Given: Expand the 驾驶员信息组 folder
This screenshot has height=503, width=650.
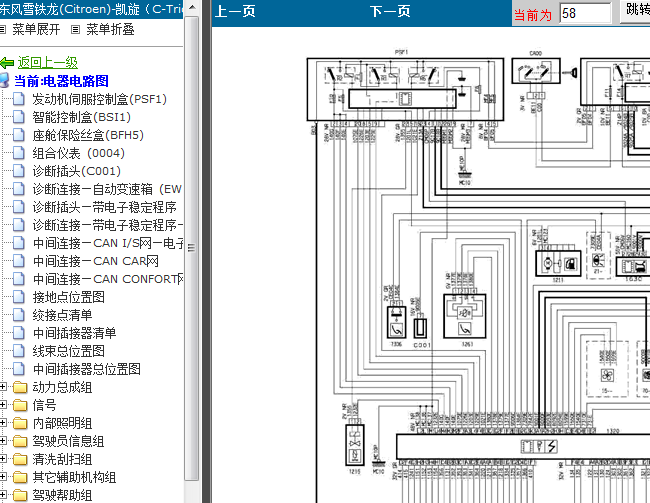Looking at the screenshot, I should point(2,441).
